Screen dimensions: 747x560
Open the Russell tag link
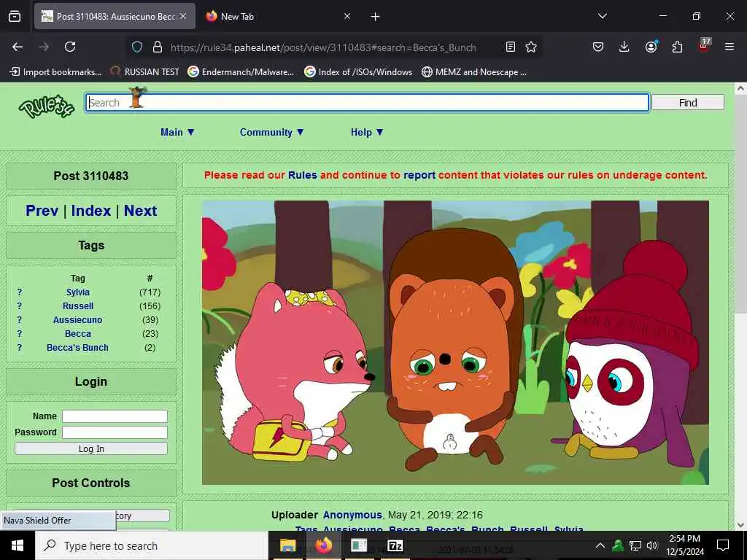(x=77, y=306)
